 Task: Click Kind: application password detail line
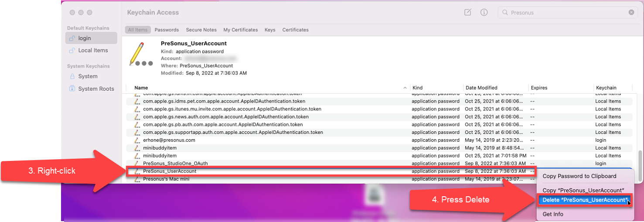193,51
